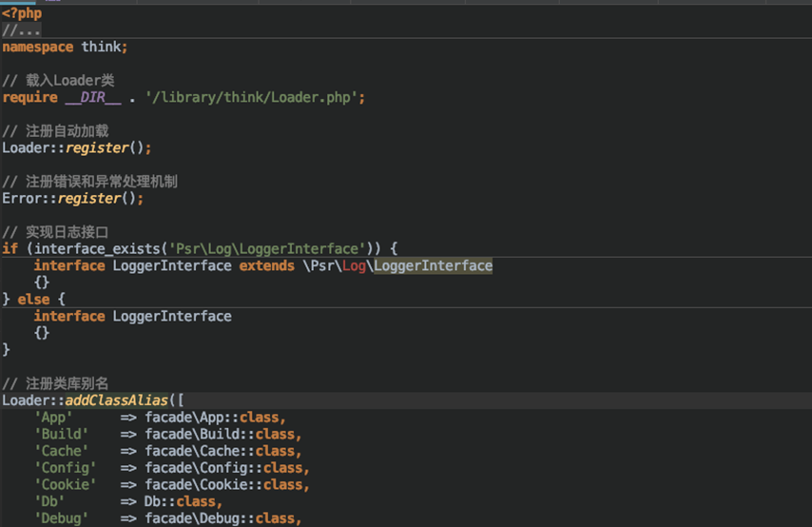812x527 pixels.
Task: Click LoggerInterface before the extends keyword
Action: 172,265
